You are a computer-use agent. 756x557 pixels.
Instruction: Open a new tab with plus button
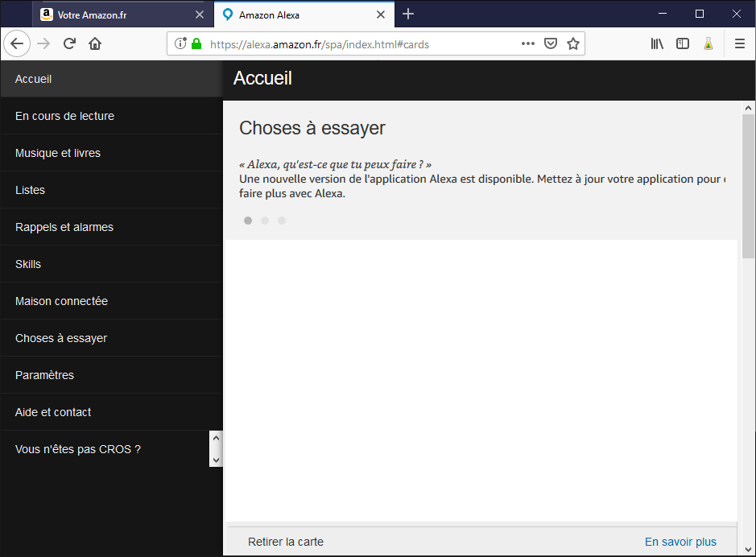click(x=408, y=14)
